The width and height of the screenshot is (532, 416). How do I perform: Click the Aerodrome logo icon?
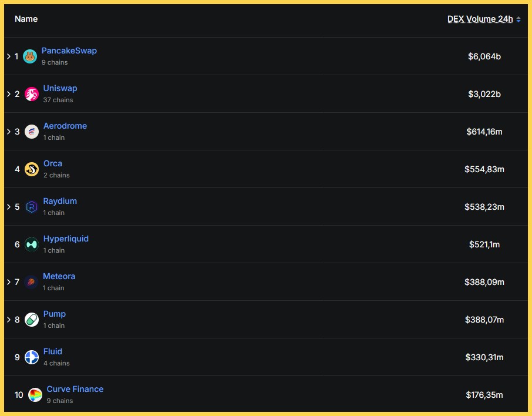point(32,132)
